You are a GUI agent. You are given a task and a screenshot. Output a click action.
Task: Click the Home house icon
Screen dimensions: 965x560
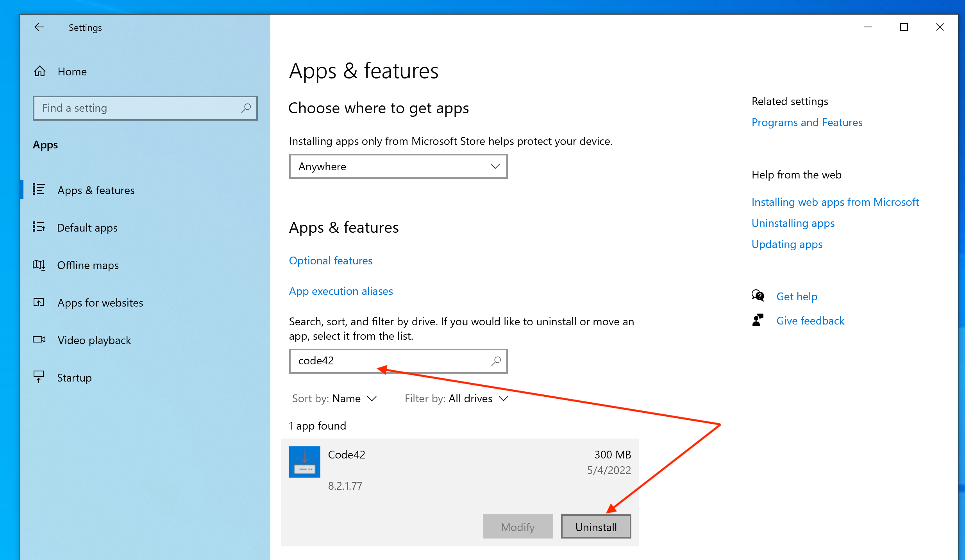pyautogui.click(x=40, y=71)
